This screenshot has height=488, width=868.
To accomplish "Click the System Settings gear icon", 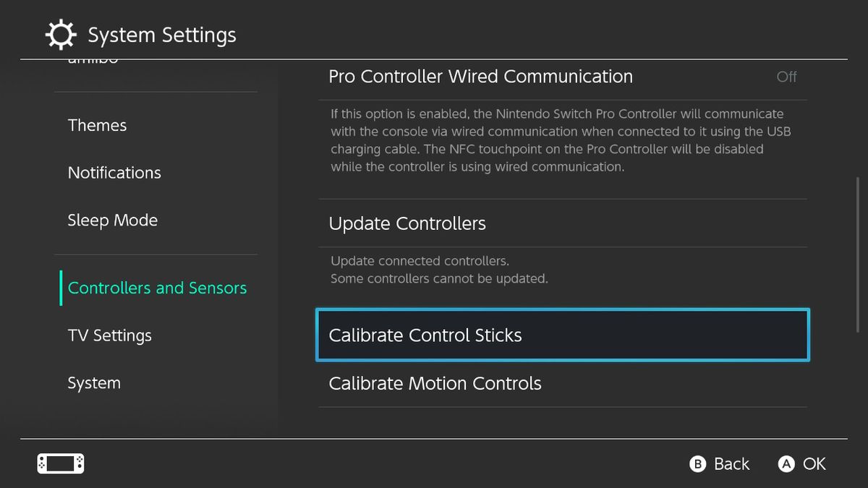I will point(61,34).
